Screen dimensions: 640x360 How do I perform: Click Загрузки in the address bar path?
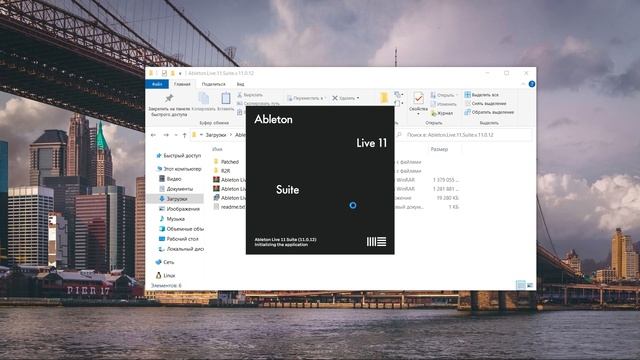216,135
